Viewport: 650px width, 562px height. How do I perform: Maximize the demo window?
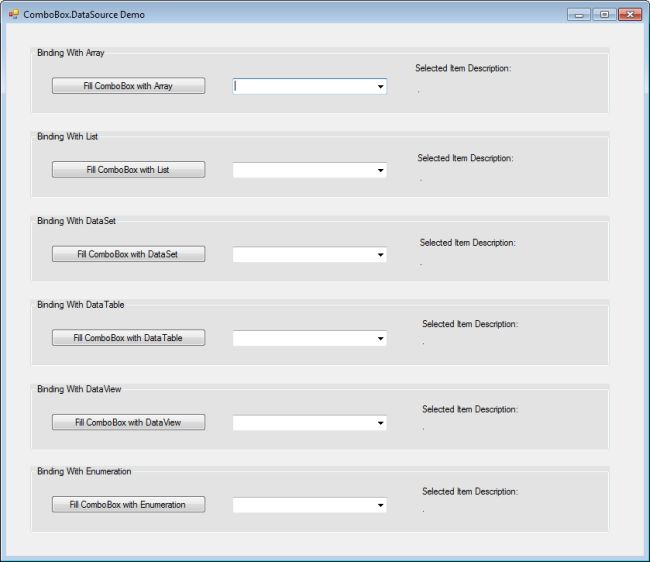(x=604, y=14)
